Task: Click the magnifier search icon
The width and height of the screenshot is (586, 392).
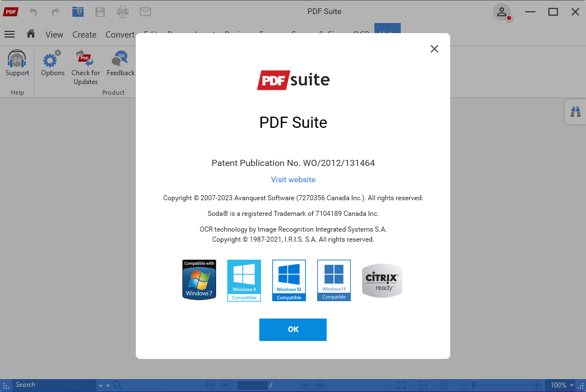Action: click(x=117, y=385)
